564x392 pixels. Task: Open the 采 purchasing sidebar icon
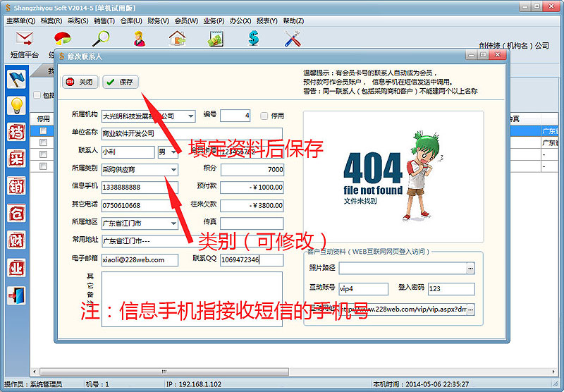pyautogui.click(x=16, y=159)
